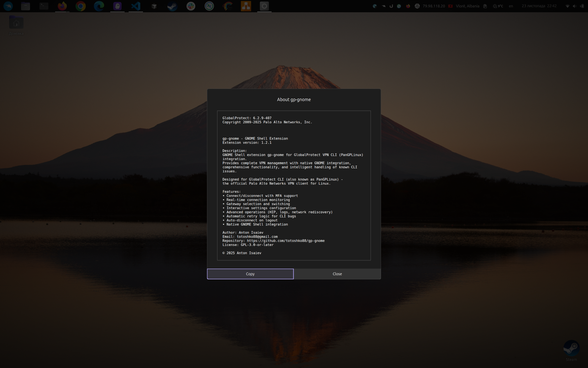
Task: Click the Copy button in dialog
Action: 250,274
